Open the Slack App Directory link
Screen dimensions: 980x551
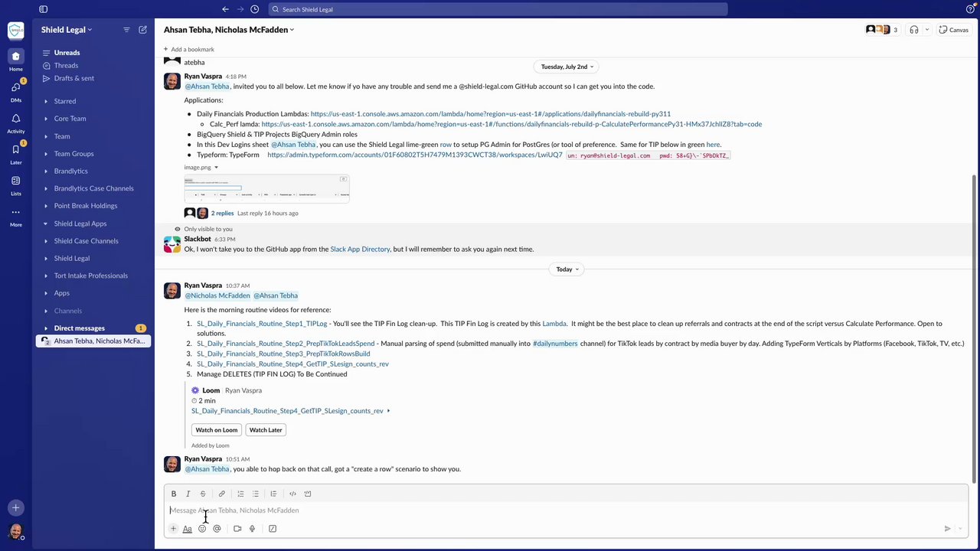360,249
